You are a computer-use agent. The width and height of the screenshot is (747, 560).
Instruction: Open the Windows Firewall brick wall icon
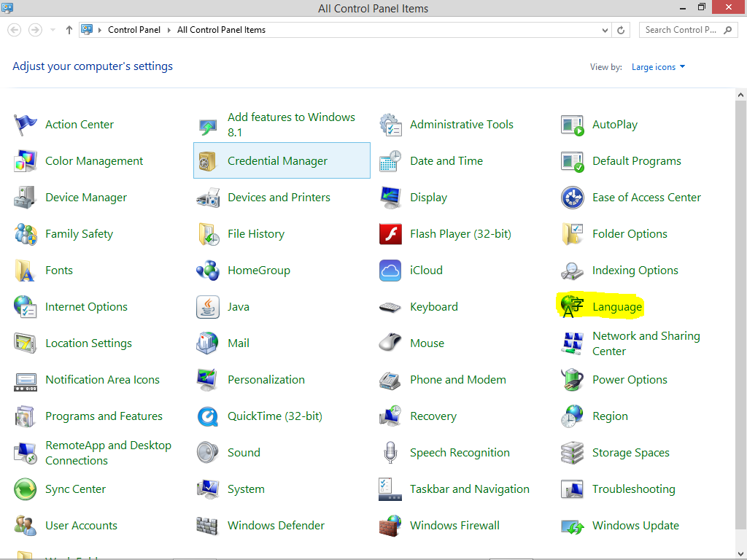[x=390, y=526]
